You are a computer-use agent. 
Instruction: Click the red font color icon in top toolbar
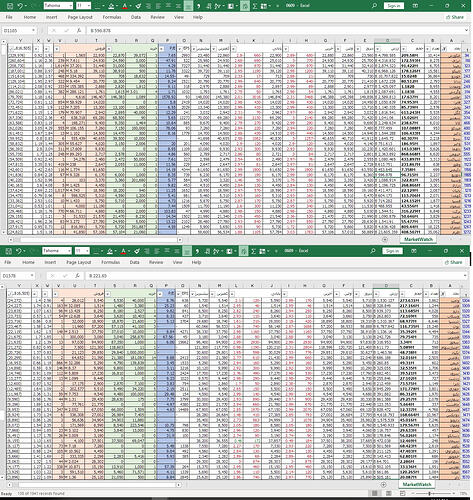click(x=124, y=6)
